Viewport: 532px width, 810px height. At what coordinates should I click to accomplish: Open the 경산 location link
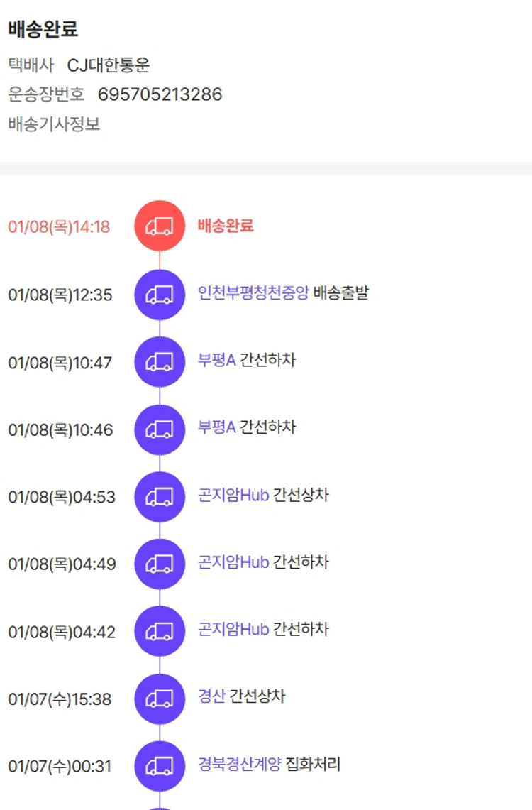(211, 696)
